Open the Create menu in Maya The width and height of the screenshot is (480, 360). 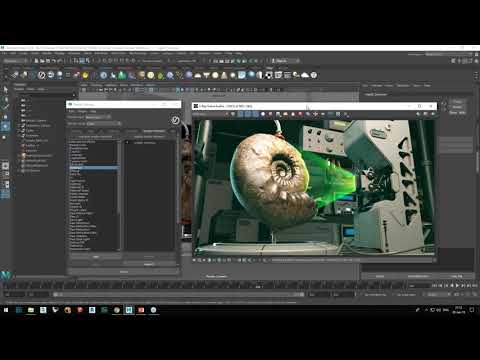pos(23,53)
